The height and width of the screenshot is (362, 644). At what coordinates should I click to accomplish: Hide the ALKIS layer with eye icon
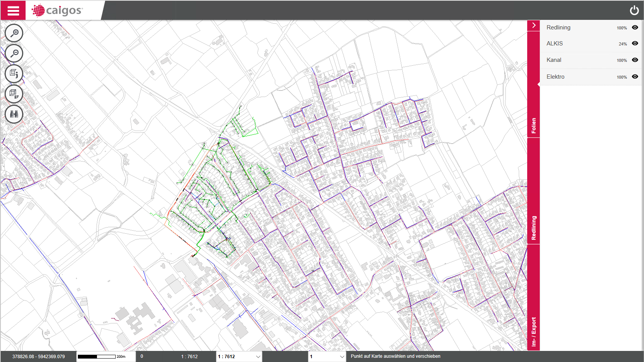[635, 44]
